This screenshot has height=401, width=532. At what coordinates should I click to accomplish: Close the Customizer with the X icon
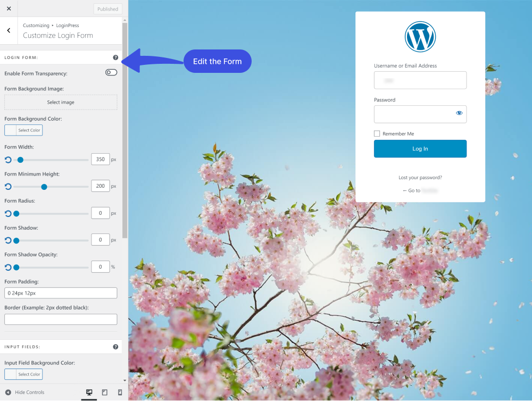tap(9, 9)
